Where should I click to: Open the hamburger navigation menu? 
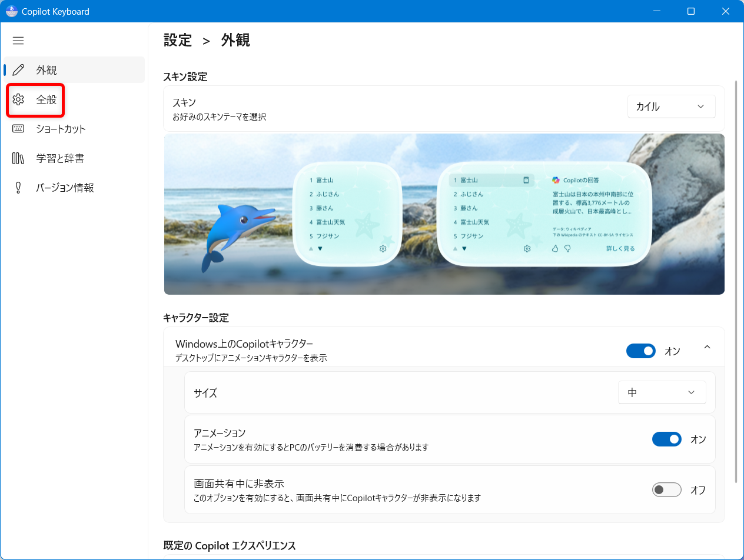coord(18,41)
